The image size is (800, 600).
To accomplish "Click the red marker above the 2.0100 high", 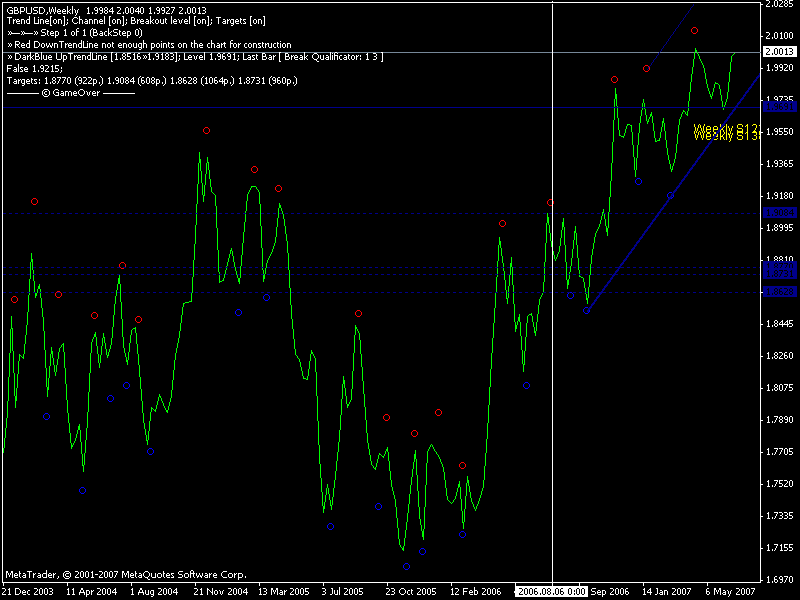I will click(x=695, y=32).
